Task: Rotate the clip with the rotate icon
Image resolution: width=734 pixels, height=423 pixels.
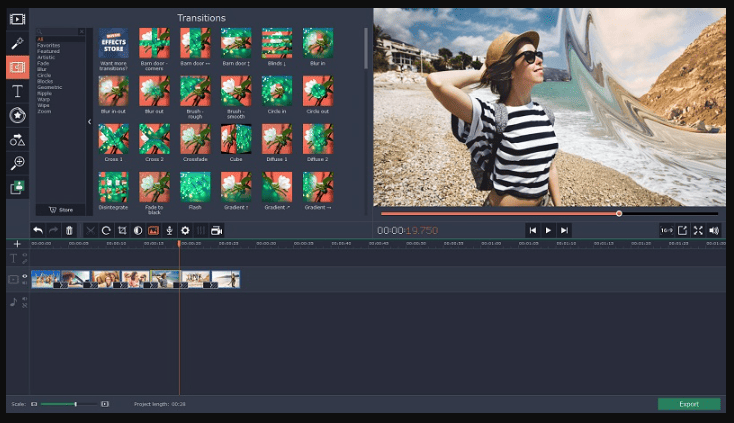Action: click(106, 230)
